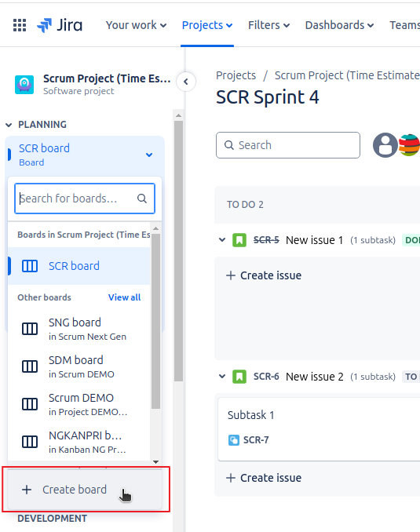
Task: Click the Scrum Project avatar icon
Action: click(x=24, y=85)
